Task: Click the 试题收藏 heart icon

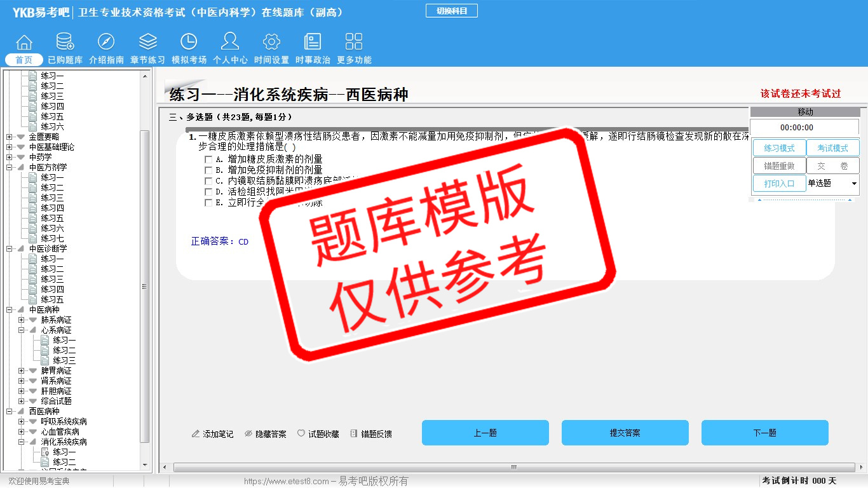Action: (x=301, y=434)
